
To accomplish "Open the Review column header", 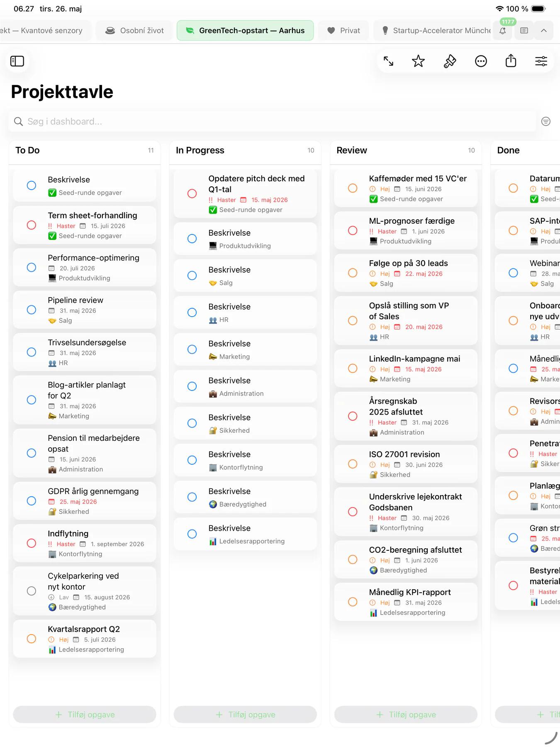I will 406,150.
